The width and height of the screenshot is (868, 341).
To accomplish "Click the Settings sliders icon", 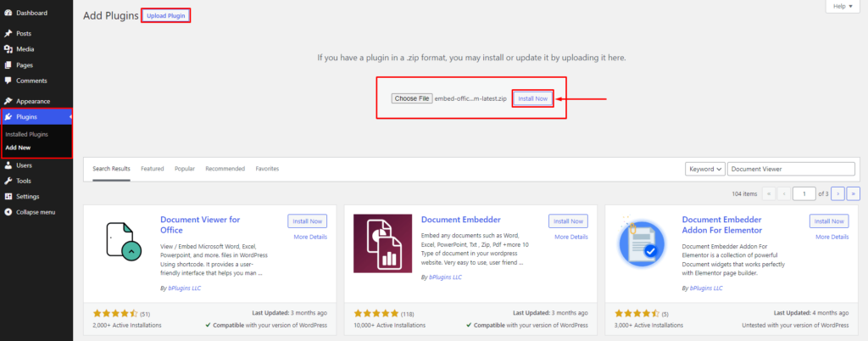I will 8,197.
